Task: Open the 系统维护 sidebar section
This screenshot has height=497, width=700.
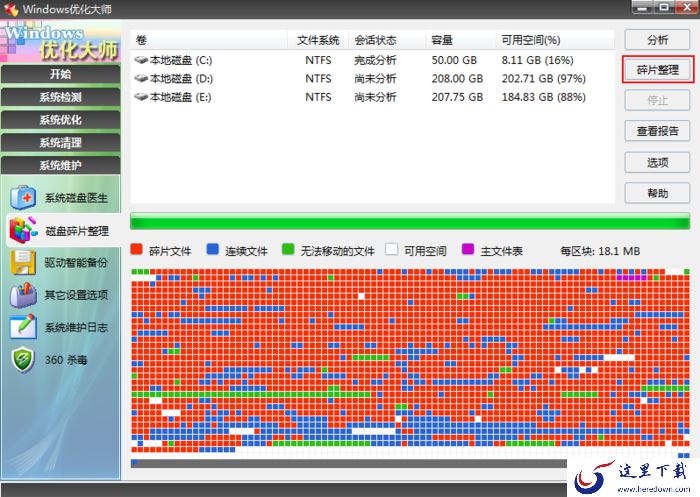Action: point(60,165)
